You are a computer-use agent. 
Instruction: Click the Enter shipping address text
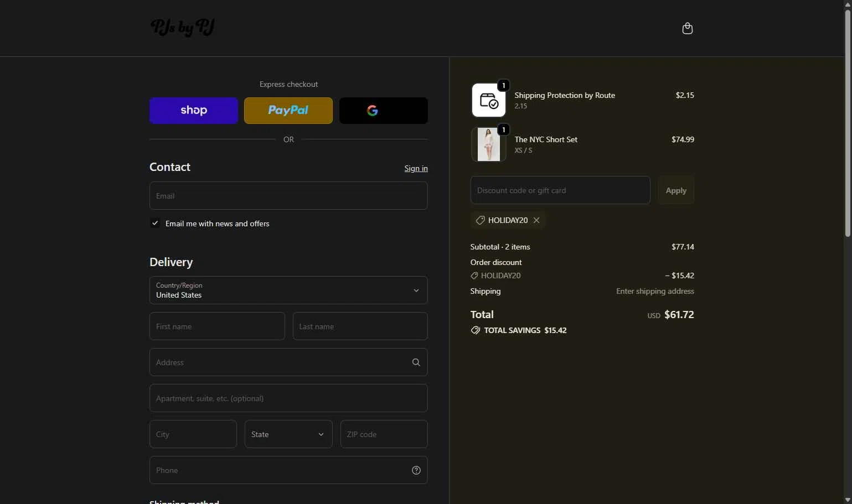pyautogui.click(x=655, y=291)
